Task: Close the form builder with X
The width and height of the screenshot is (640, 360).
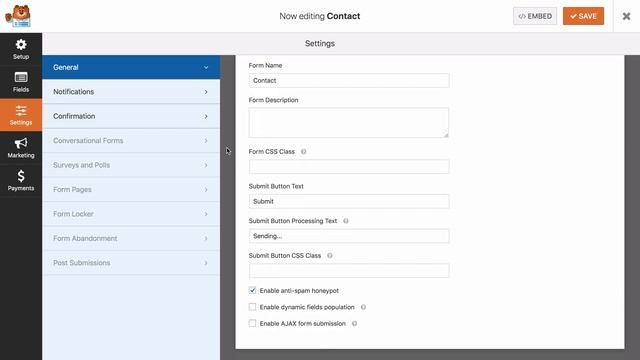Action: [x=626, y=16]
